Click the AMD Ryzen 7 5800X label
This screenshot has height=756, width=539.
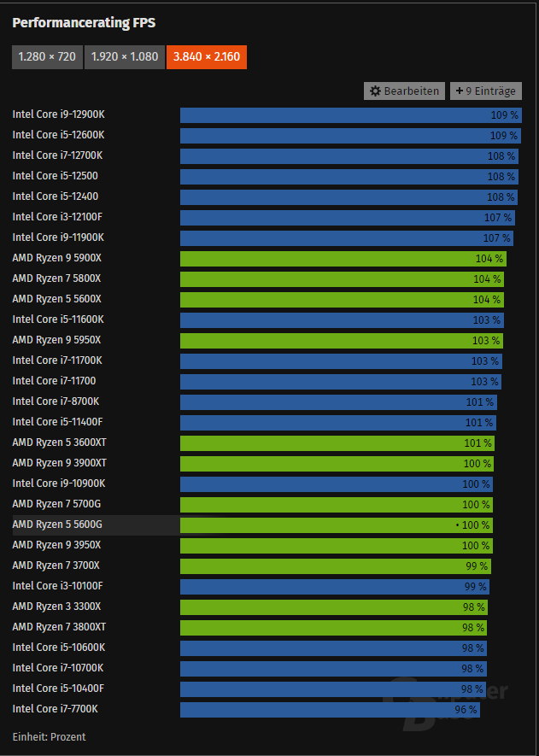coord(56,278)
